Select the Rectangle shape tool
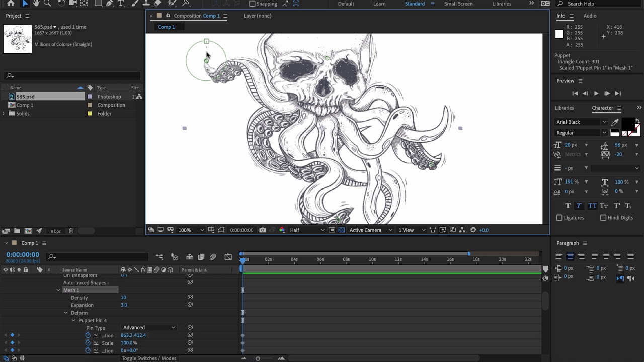Screen dimensions: 644x362 99,4
